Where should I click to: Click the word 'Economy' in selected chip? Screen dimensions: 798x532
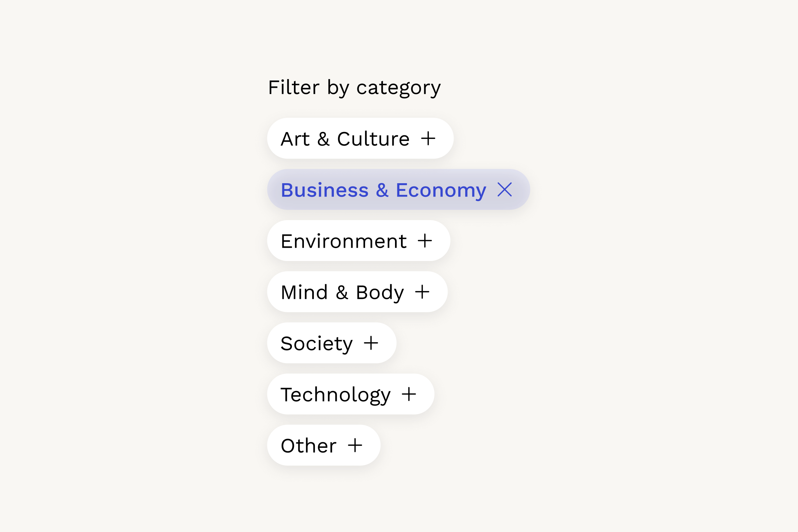point(441,190)
